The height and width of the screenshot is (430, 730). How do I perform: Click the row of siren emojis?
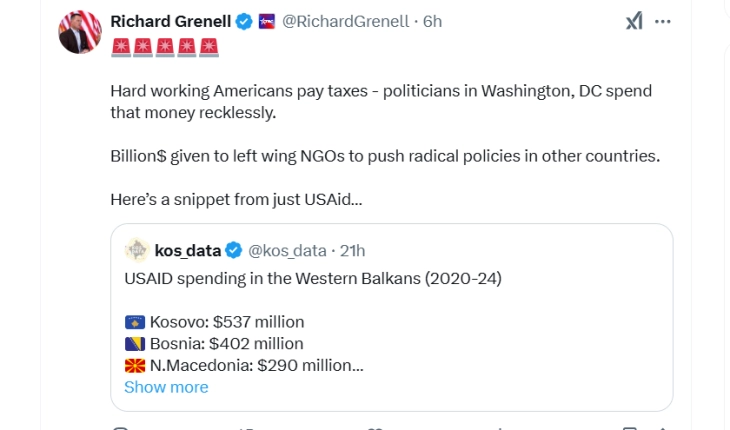164,46
